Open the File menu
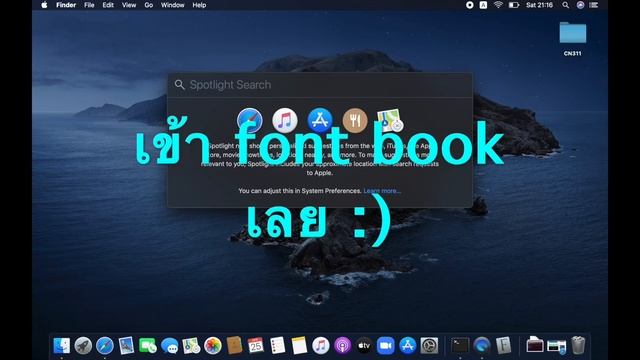The image size is (640, 360). point(89,5)
